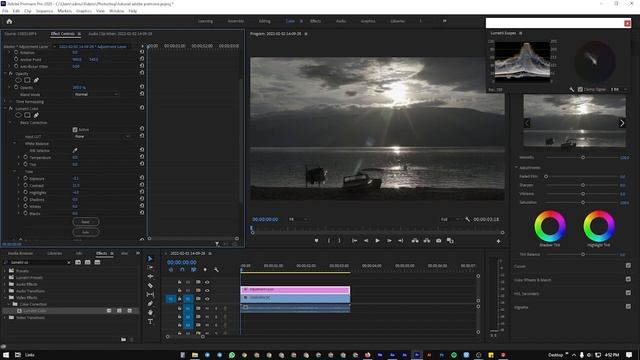Reset the Exposure parameter
Image resolution: width=640 pixels, height=360 pixels.
(x=142, y=178)
